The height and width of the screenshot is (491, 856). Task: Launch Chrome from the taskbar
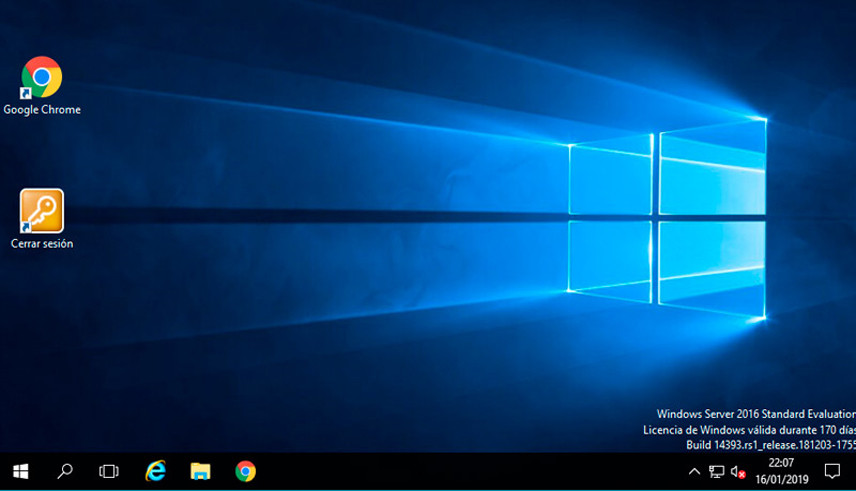[x=246, y=471]
